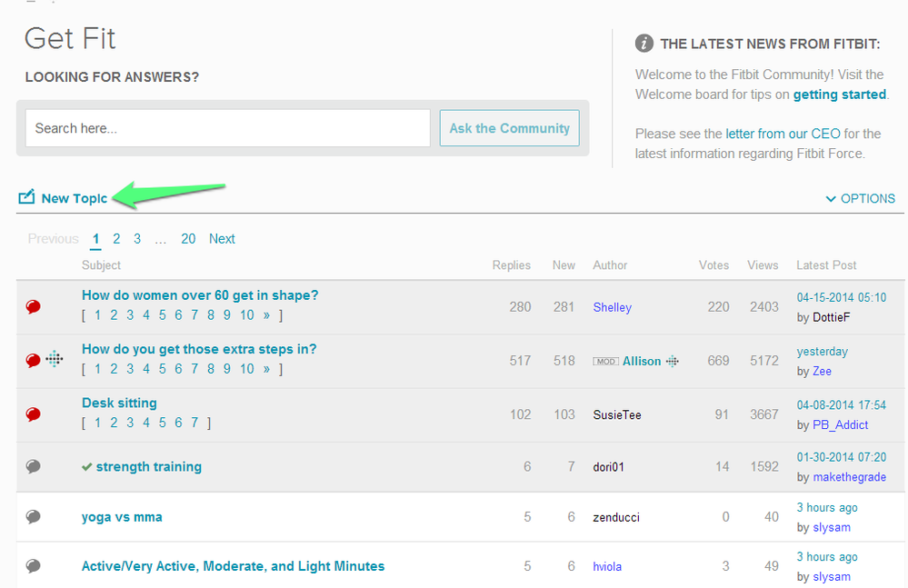
Task: Click the green solved checkmark on strength training
Action: (87, 466)
